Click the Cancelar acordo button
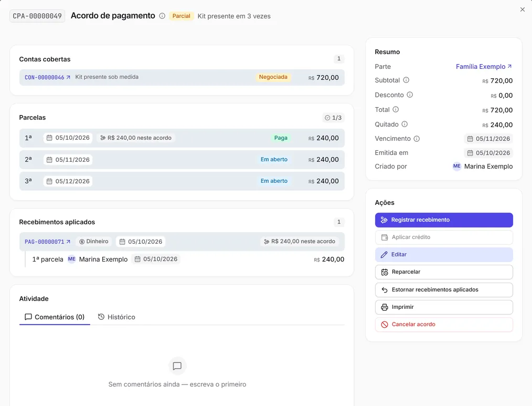Viewport: 532px width, 406px height. point(444,325)
